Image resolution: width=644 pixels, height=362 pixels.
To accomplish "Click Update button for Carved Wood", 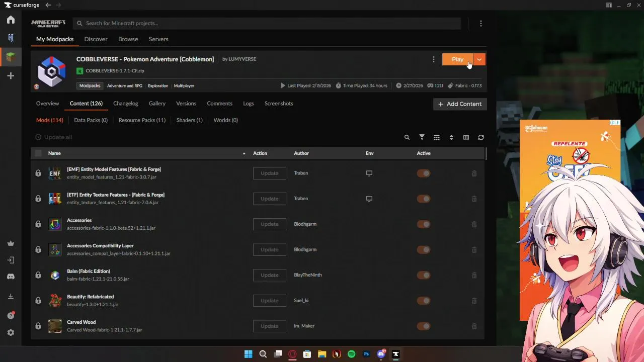I will click(x=269, y=326).
